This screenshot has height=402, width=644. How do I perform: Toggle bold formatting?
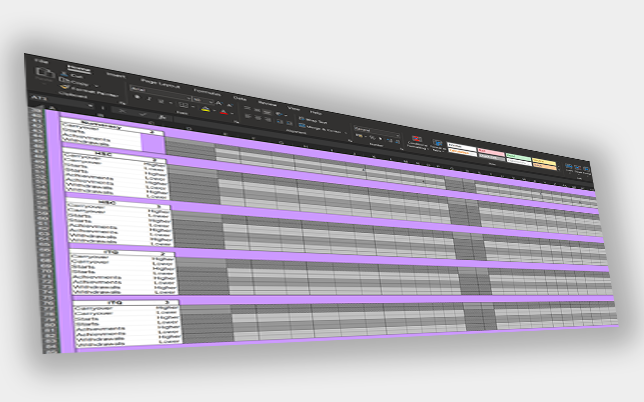(137, 97)
